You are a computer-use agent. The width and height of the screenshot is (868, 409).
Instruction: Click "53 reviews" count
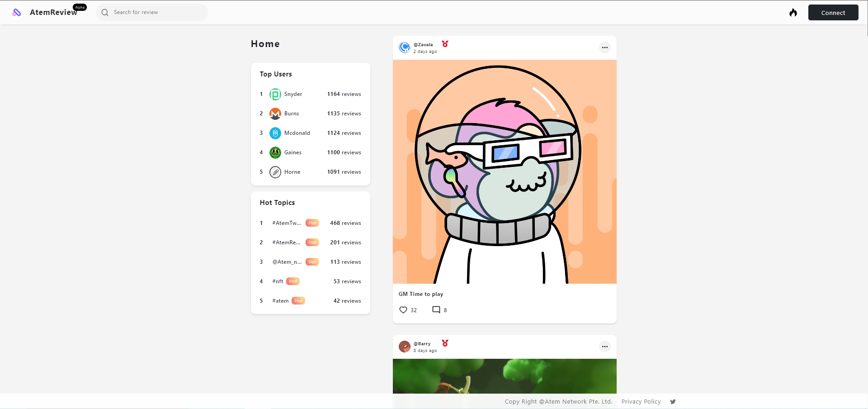click(x=347, y=281)
